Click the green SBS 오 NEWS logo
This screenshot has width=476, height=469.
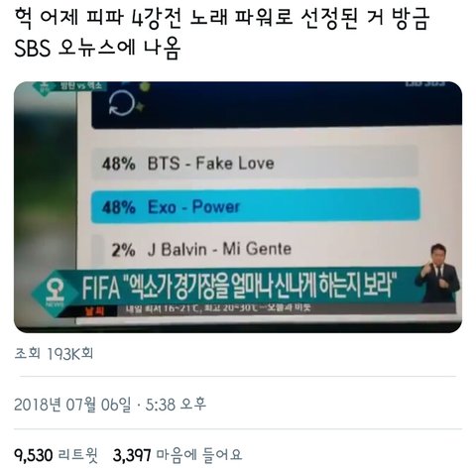click(55, 292)
